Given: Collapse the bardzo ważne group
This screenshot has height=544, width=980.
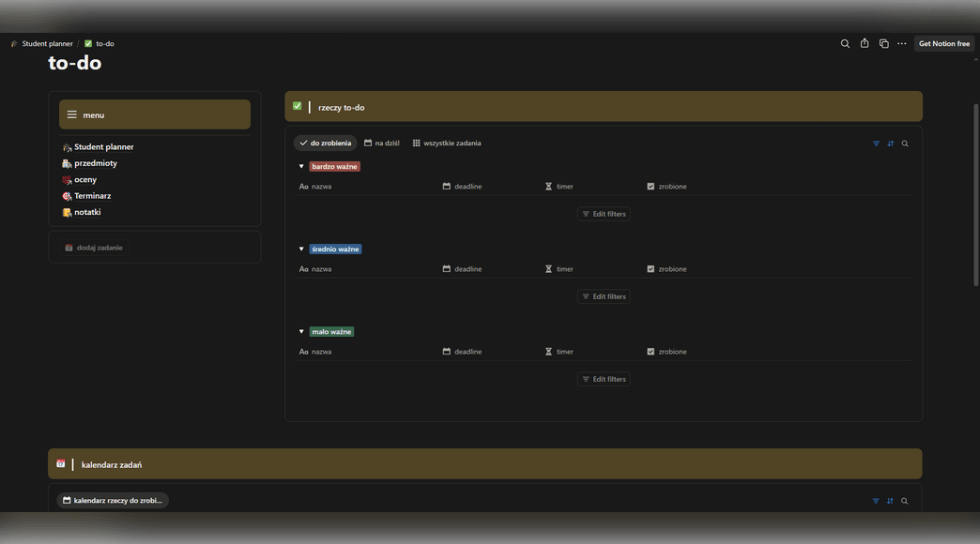Looking at the screenshot, I should [301, 166].
